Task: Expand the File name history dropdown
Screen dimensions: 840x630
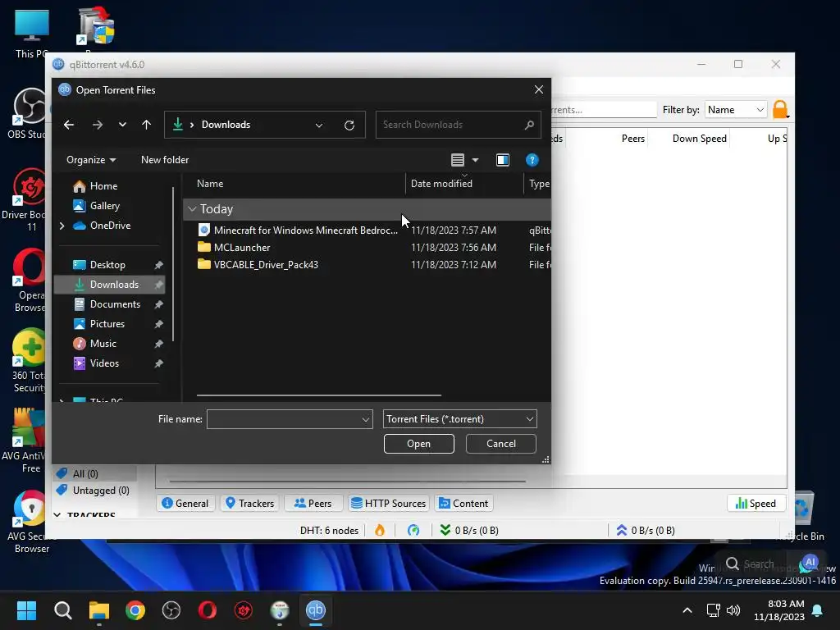Action: 366,419
